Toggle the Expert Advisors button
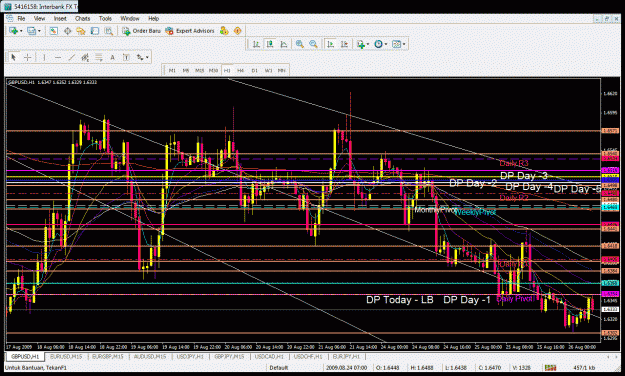Screen dimensions: 625x376 pyautogui.click(x=190, y=31)
